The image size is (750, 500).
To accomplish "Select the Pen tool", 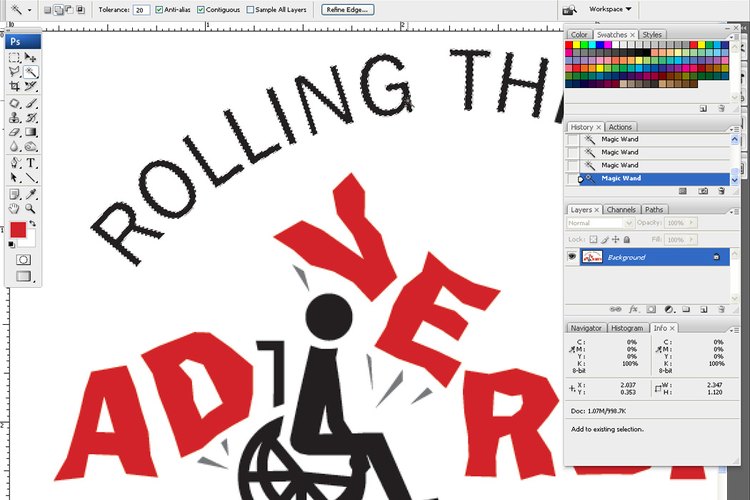I will 14,163.
